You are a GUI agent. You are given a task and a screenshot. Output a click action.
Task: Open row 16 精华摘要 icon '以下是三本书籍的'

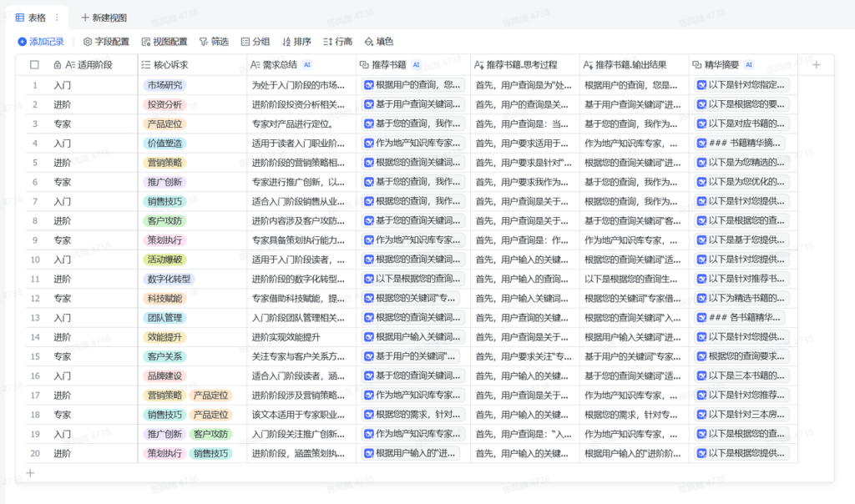(702, 376)
